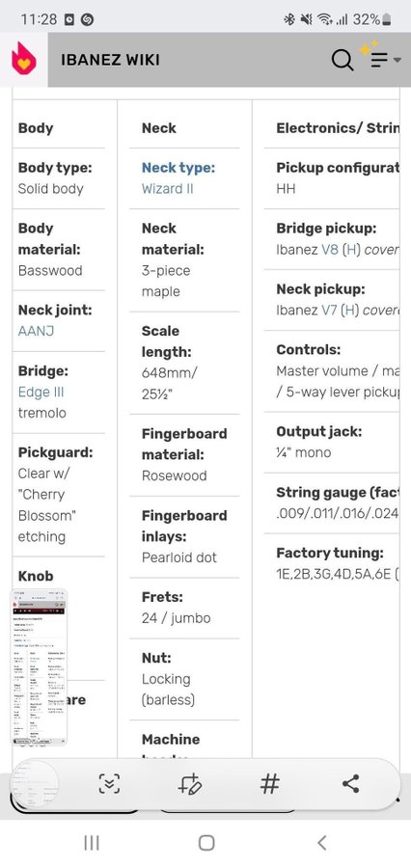Tap the battery percentage in status bar
Image resolution: width=411 pixels, height=868 pixels.
366,19
